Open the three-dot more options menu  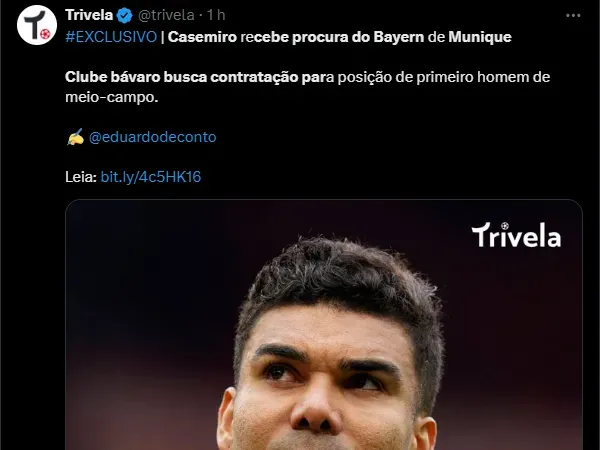(x=573, y=16)
